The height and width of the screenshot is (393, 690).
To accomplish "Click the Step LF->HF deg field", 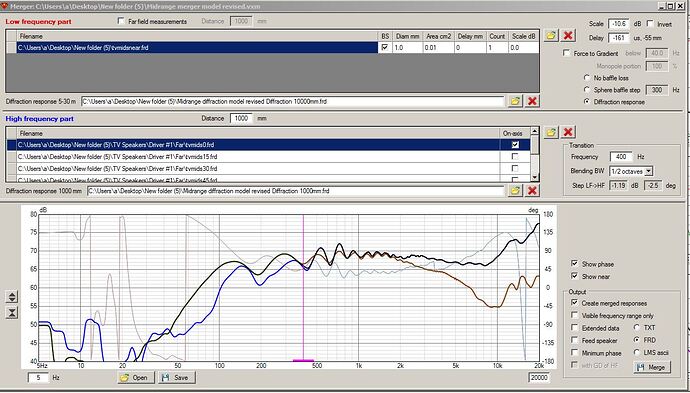I will [653, 185].
